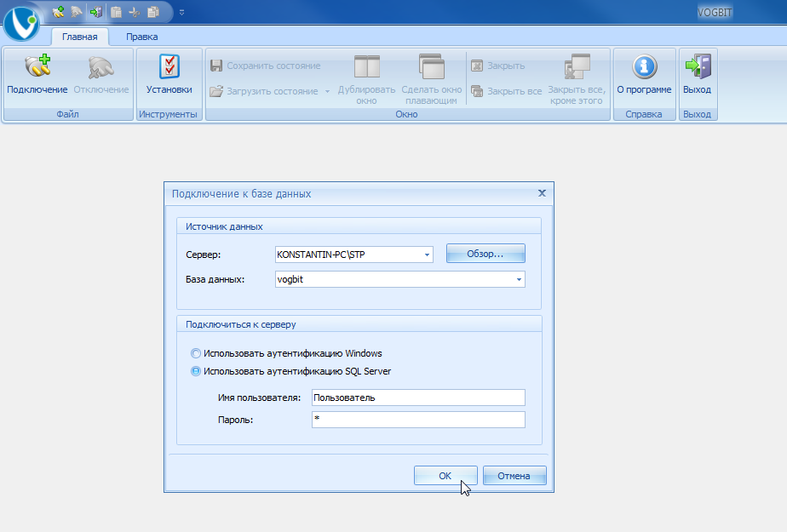This screenshot has width=787, height=532.
Task: Click the quick-access paste clipboard icon
Action: coord(116,12)
